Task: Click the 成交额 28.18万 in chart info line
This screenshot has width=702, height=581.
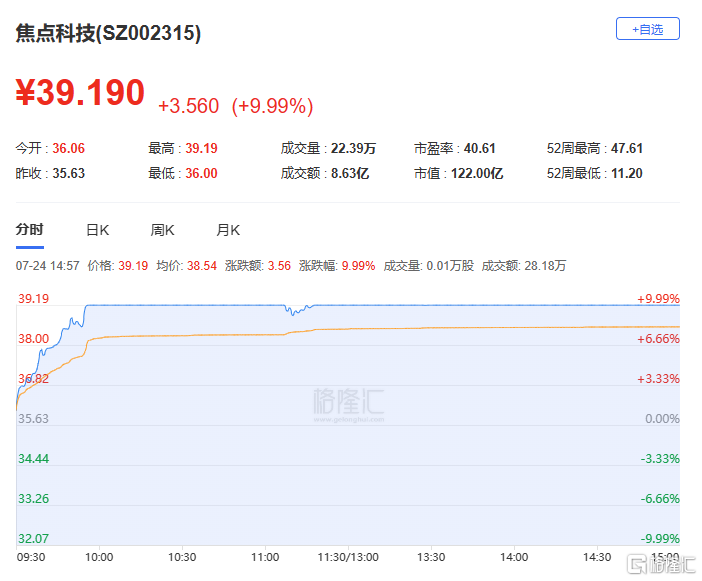Action: (x=524, y=266)
